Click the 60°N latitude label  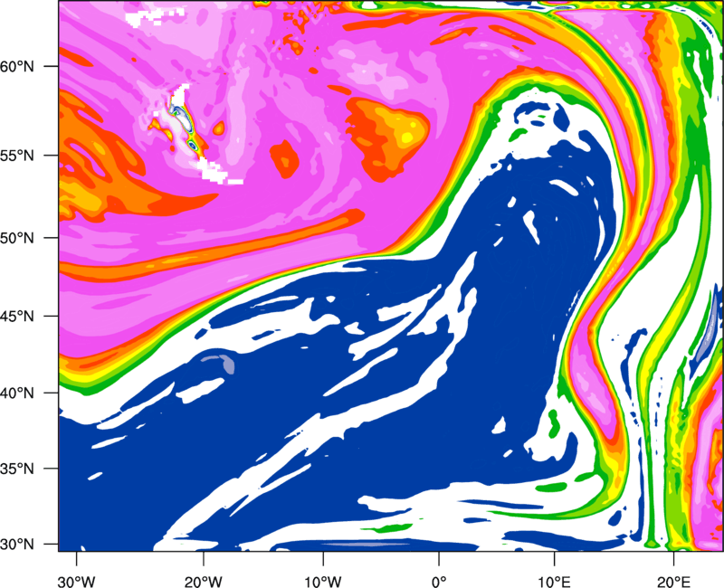tap(17, 66)
